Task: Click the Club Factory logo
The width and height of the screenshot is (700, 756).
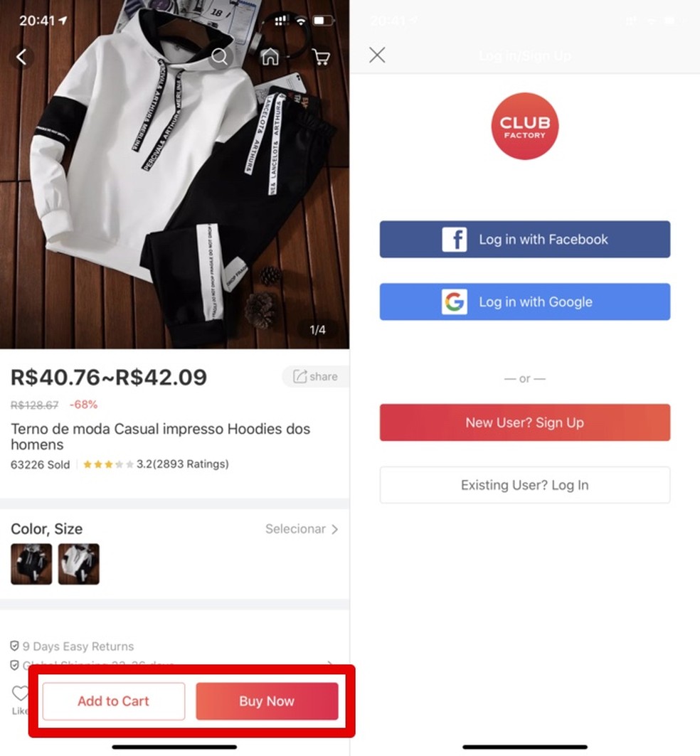Action: coord(524,125)
